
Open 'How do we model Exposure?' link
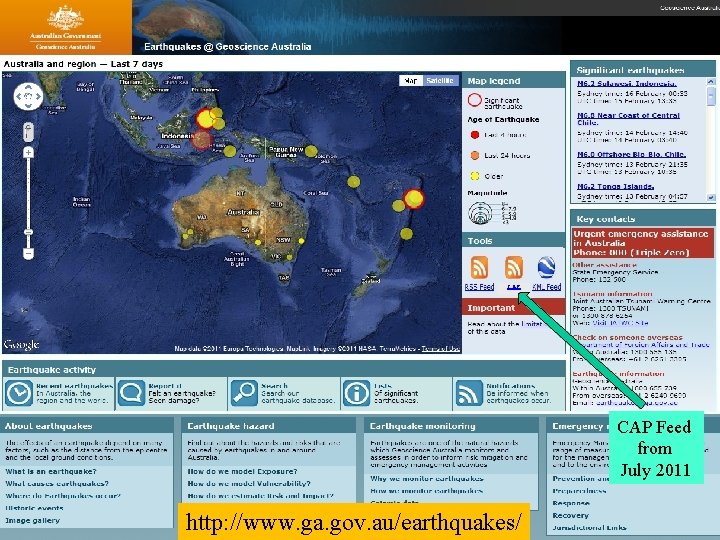pyautogui.click(x=242, y=472)
